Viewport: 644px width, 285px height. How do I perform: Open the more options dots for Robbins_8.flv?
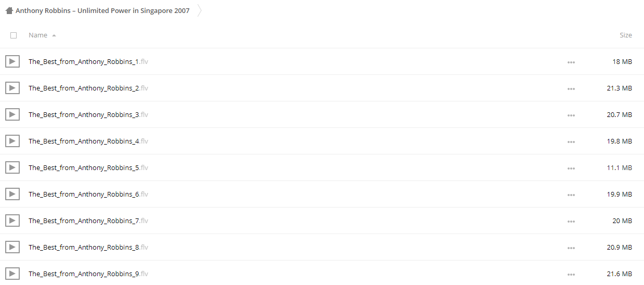click(x=571, y=248)
